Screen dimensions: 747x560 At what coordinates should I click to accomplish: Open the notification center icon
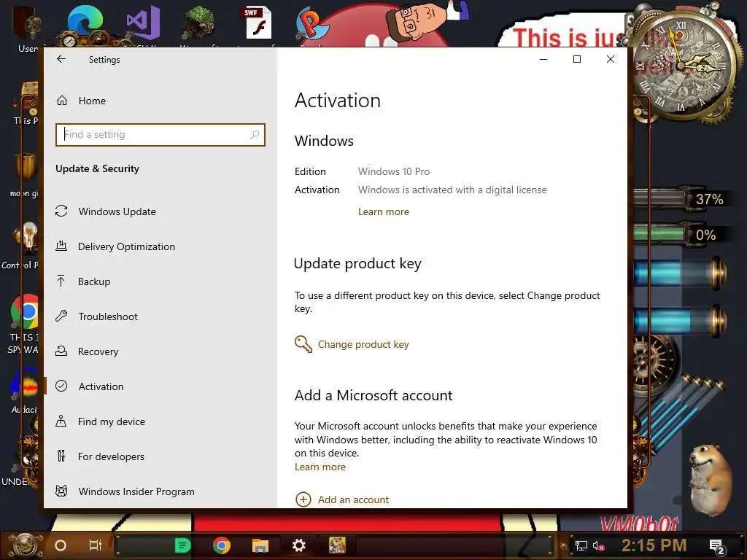coord(717,547)
